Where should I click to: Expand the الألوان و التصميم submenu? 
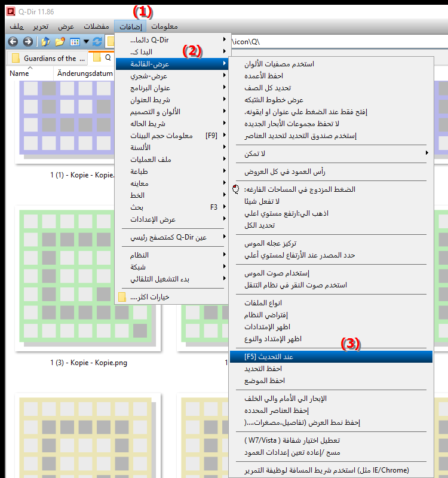[x=171, y=112]
